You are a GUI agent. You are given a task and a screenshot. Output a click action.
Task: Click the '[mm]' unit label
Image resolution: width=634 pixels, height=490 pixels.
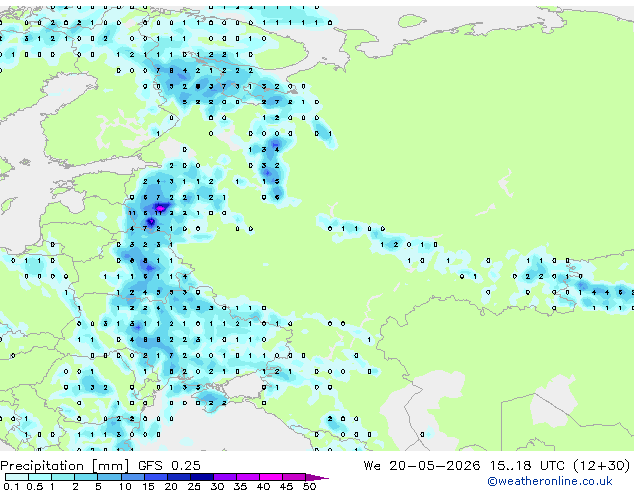(x=111, y=466)
